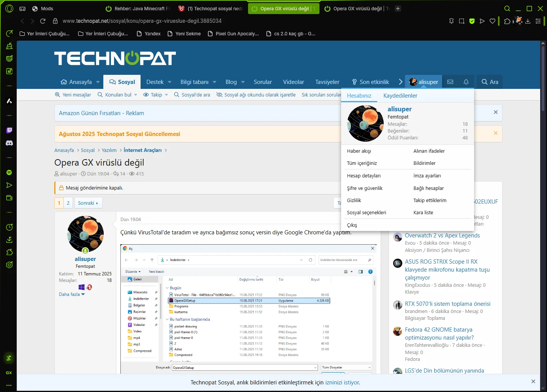Open the alisuper account menu button

pyautogui.click(x=424, y=82)
